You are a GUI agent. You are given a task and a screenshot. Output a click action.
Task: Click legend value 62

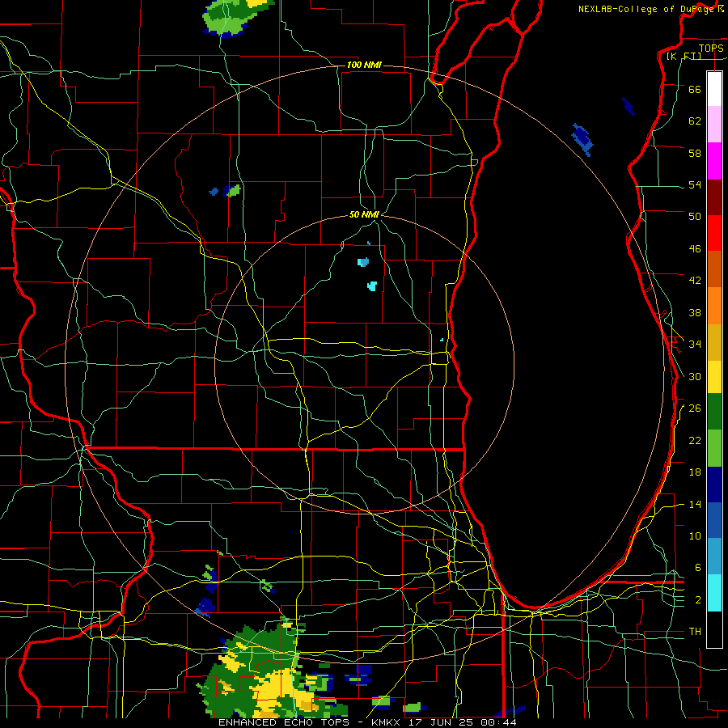point(695,121)
